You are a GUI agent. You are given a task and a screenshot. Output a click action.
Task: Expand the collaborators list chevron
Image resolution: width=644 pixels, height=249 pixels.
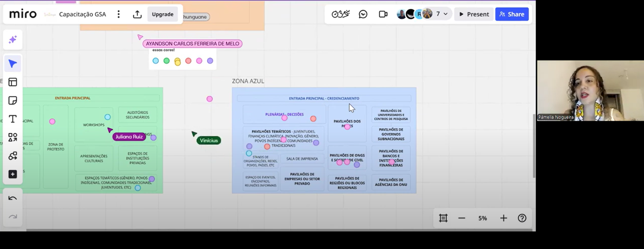point(446,14)
